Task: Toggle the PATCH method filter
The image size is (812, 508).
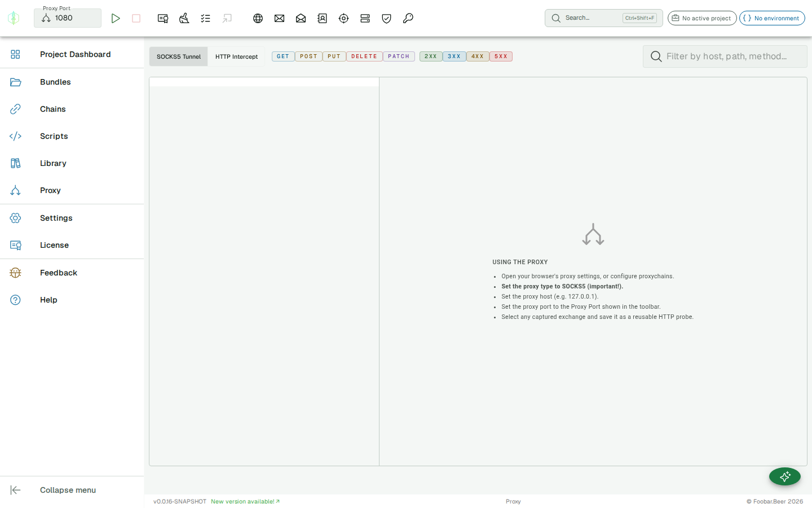Action: tap(399, 56)
